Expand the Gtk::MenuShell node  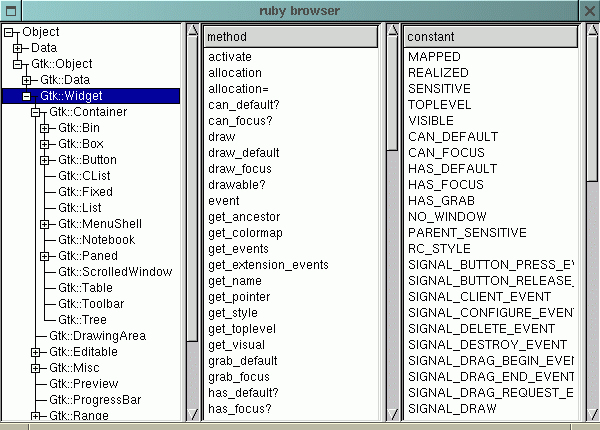44,224
